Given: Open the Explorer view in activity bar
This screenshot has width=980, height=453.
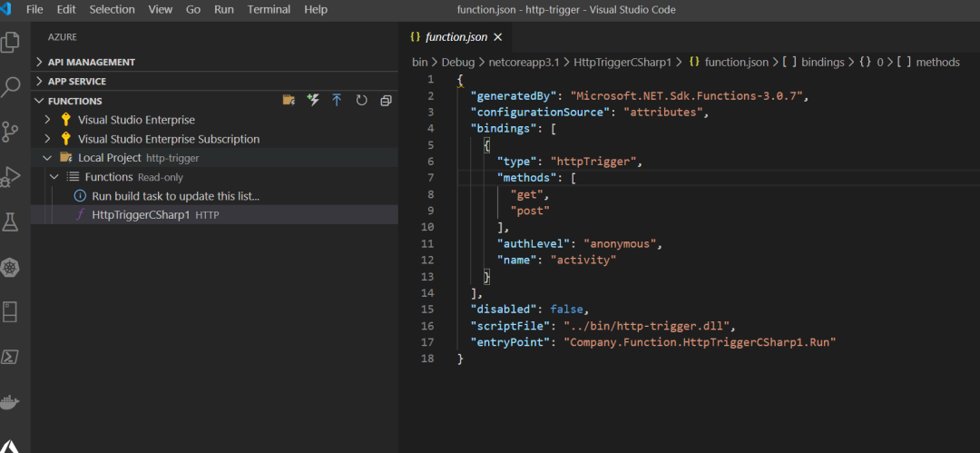Looking at the screenshot, I should (10, 43).
